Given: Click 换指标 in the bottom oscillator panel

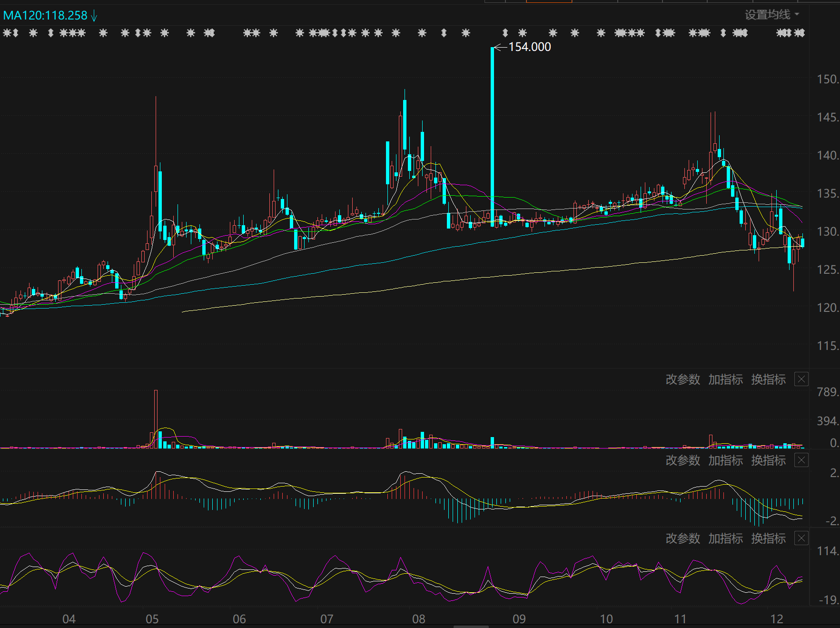Looking at the screenshot, I should [x=768, y=538].
